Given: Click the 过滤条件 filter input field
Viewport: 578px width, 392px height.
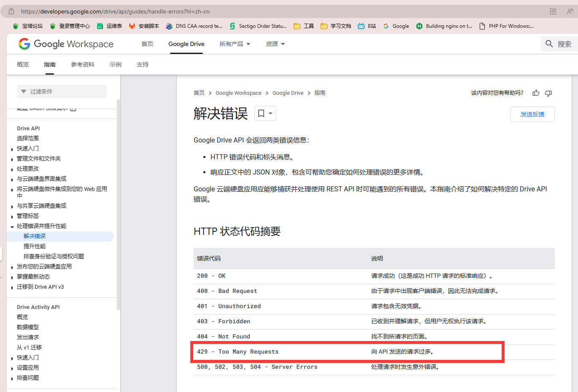Looking at the screenshot, I should [x=62, y=91].
